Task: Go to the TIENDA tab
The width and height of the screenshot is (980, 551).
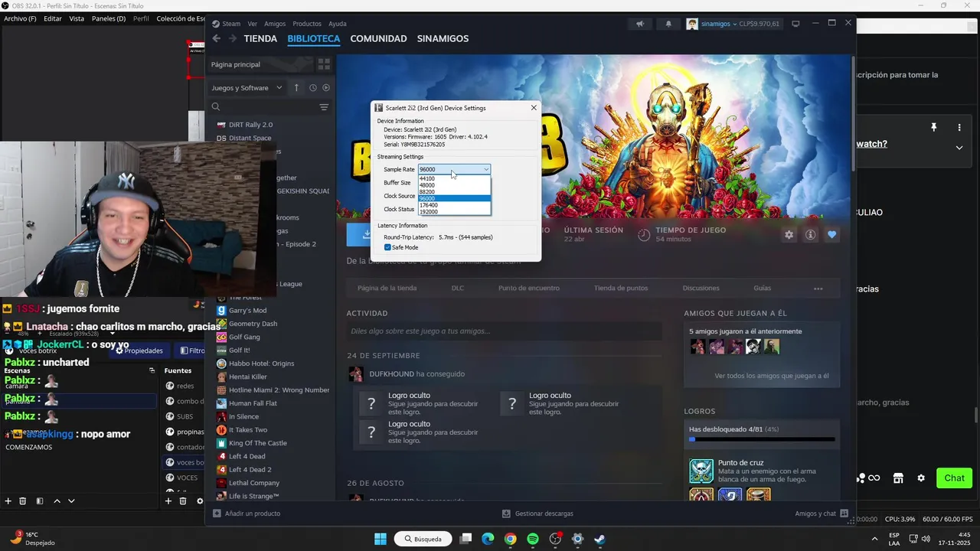Action: [260, 38]
